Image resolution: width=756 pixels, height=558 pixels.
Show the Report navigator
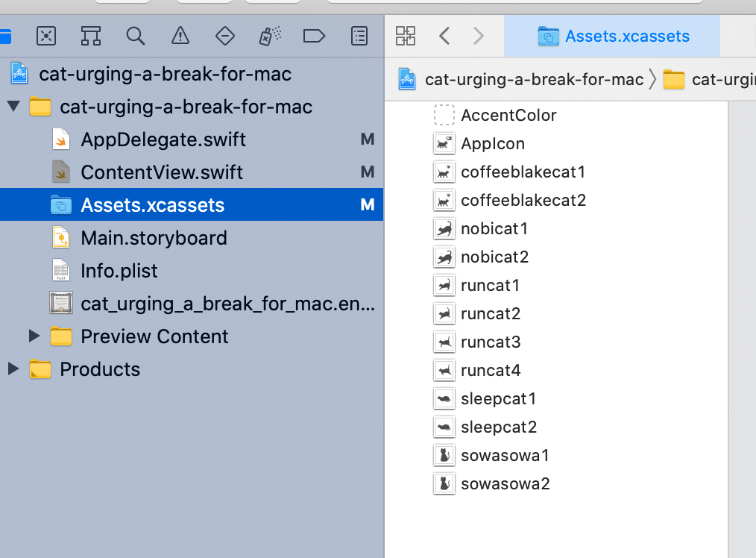[359, 35]
